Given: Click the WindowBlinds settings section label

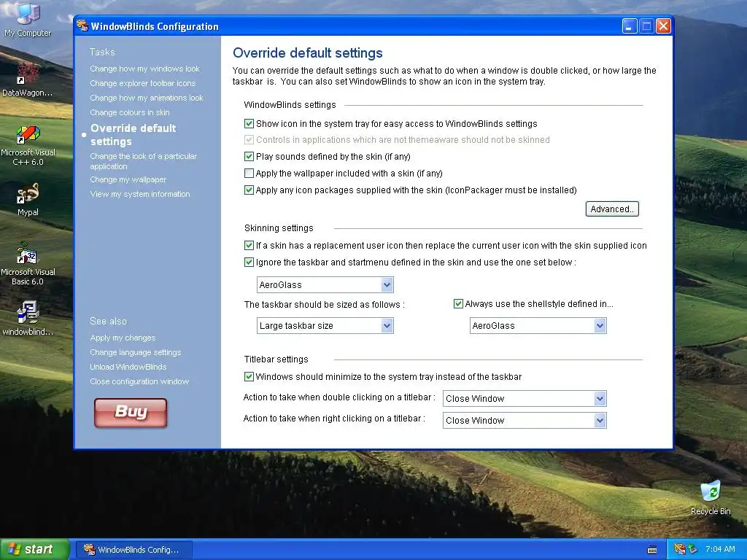Looking at the screenshot, I should (x=290, y=105).
